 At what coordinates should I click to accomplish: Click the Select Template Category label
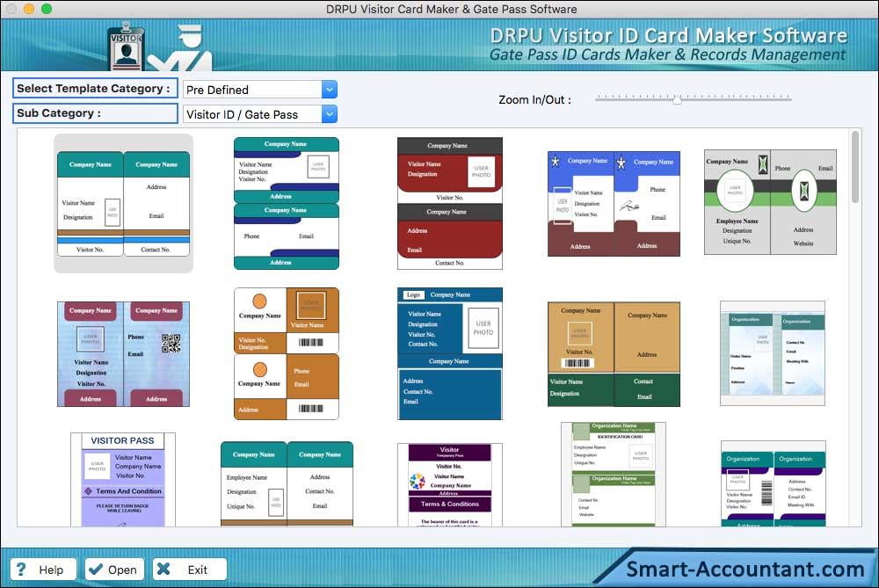pos(93,89)
